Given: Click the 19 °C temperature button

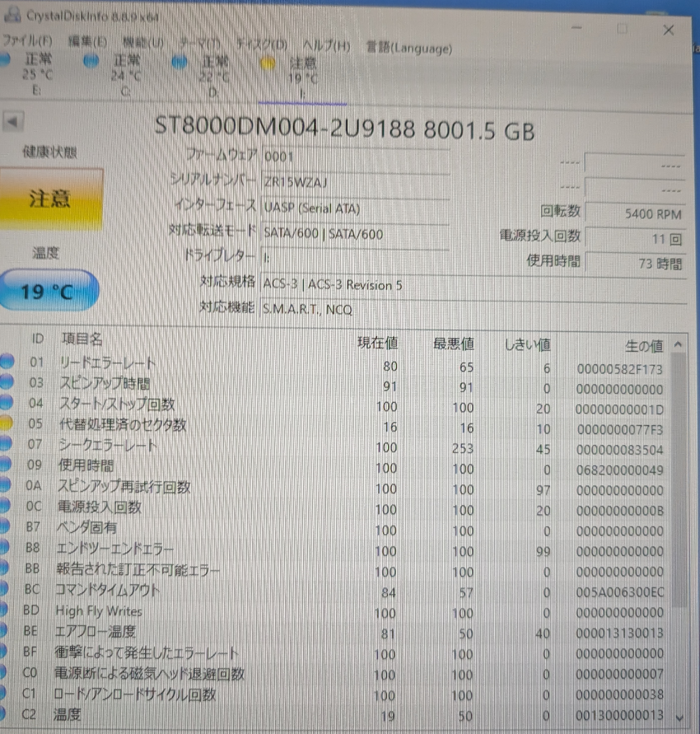Looking at the screenshot, I should point(48,291).
